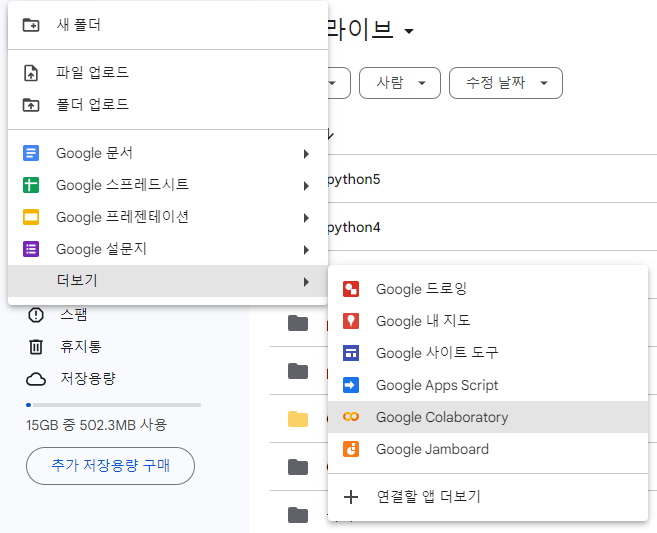
Task: Open 휴지통 in the sidebar
Action: [x=81, y=347]
